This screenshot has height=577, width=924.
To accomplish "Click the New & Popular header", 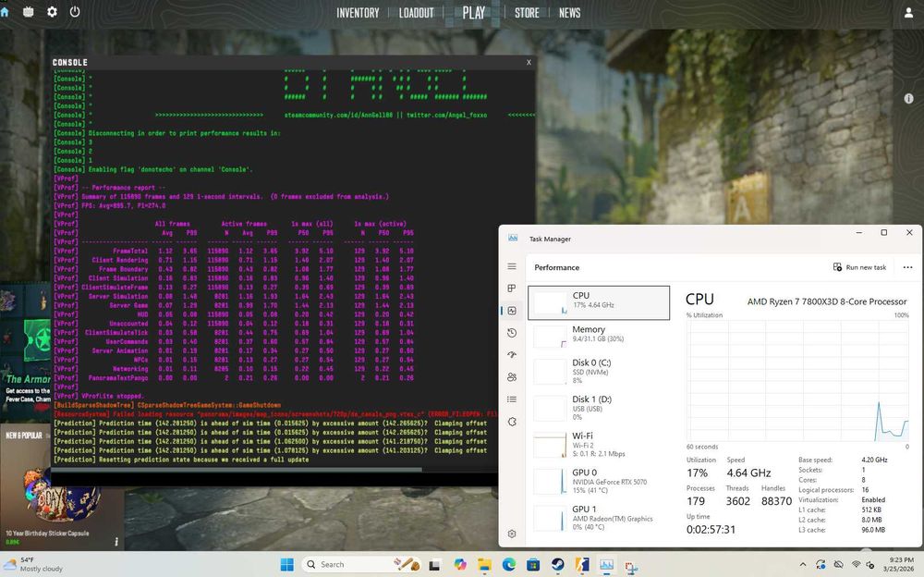I will tap(24, 436).
